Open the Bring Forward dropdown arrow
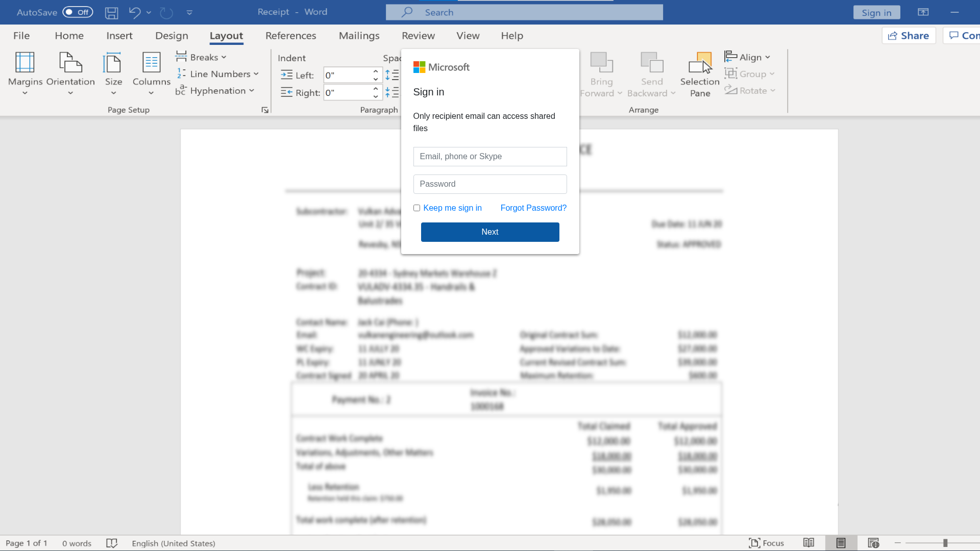Viewport: 980px width, 551px height. pos(620,93)
